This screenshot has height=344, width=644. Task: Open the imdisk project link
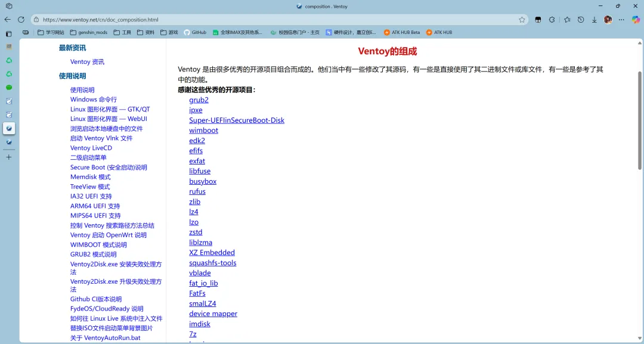click(200, 324)
